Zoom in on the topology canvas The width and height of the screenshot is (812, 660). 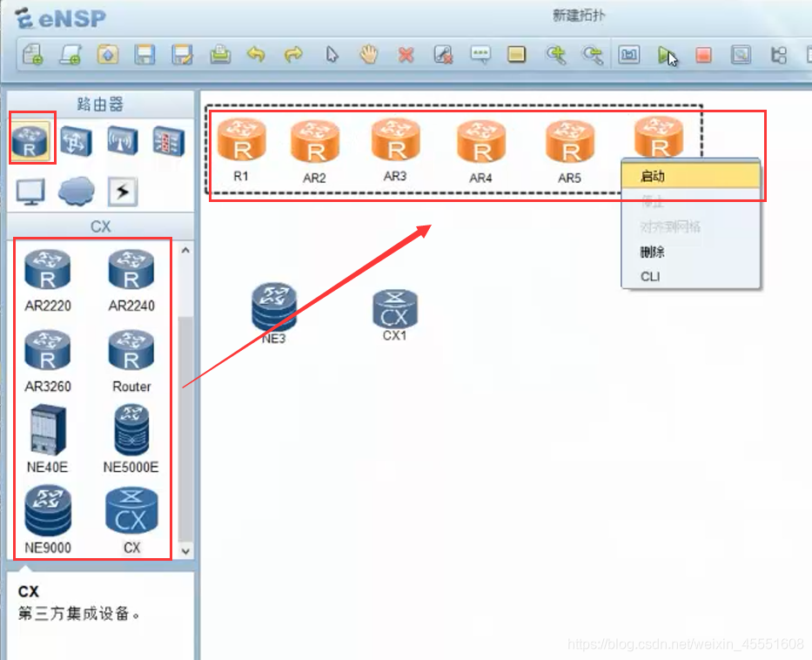[555, 54]
